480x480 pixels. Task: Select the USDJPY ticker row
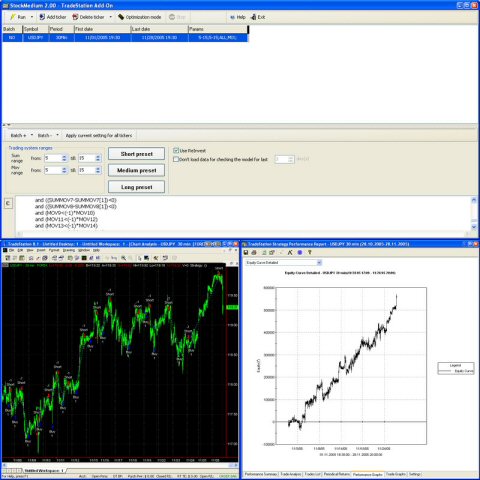[125, 38]
